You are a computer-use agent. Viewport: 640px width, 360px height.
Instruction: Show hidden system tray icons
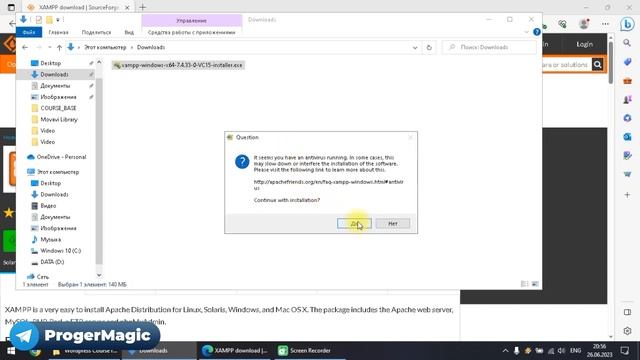(x=505, y=351)
